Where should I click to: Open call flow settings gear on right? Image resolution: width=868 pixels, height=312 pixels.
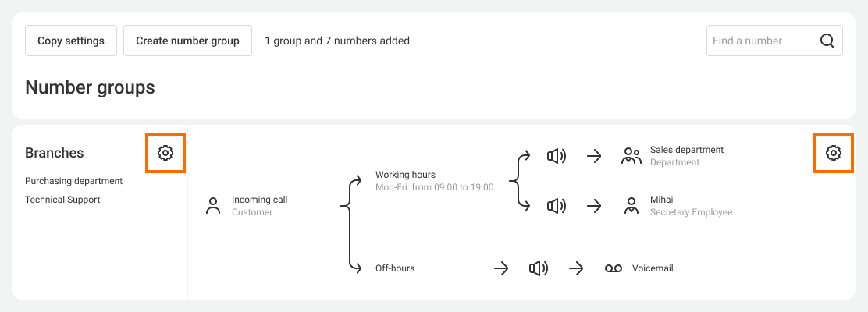[x=834, y=153]
